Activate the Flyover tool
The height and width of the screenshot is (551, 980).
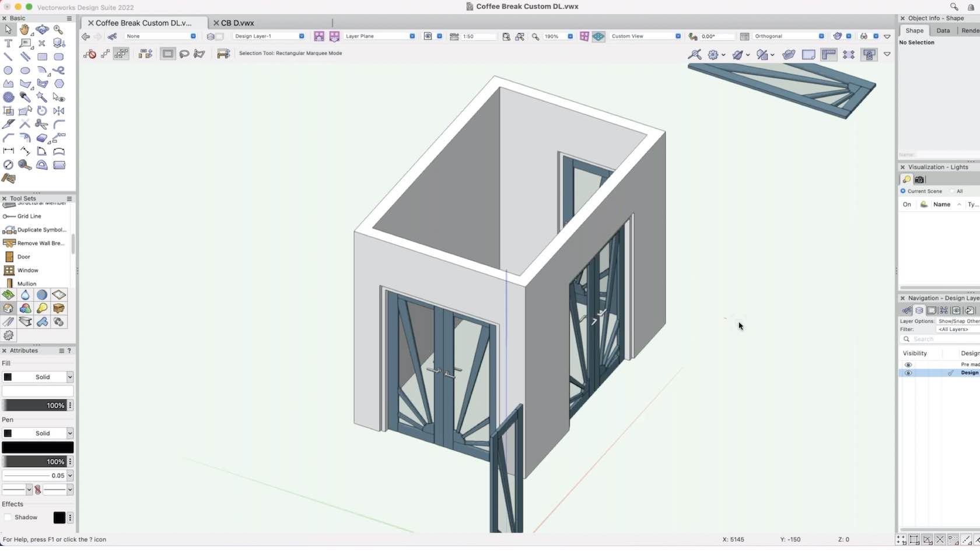coord(41,30)
